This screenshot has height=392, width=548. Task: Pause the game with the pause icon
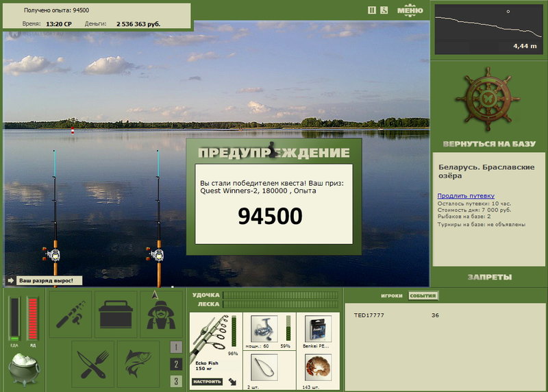coord(372,10)
